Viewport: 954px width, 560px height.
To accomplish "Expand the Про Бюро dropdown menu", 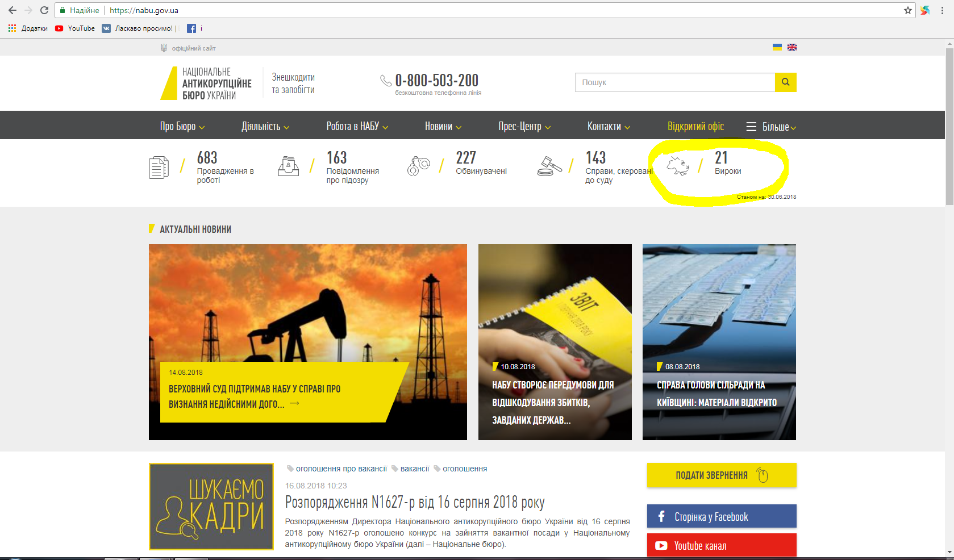I will pyautogui.click(x=182, y=126).
